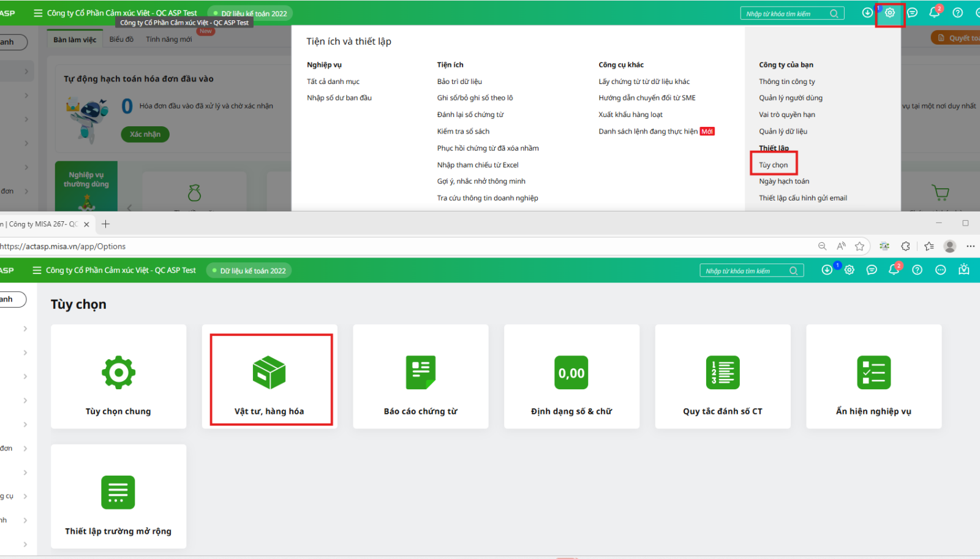The image size is (980, 559).
Task: Open the Tùy chọn chung gear card
Action: pyautogui.click(x=118, y=376)
